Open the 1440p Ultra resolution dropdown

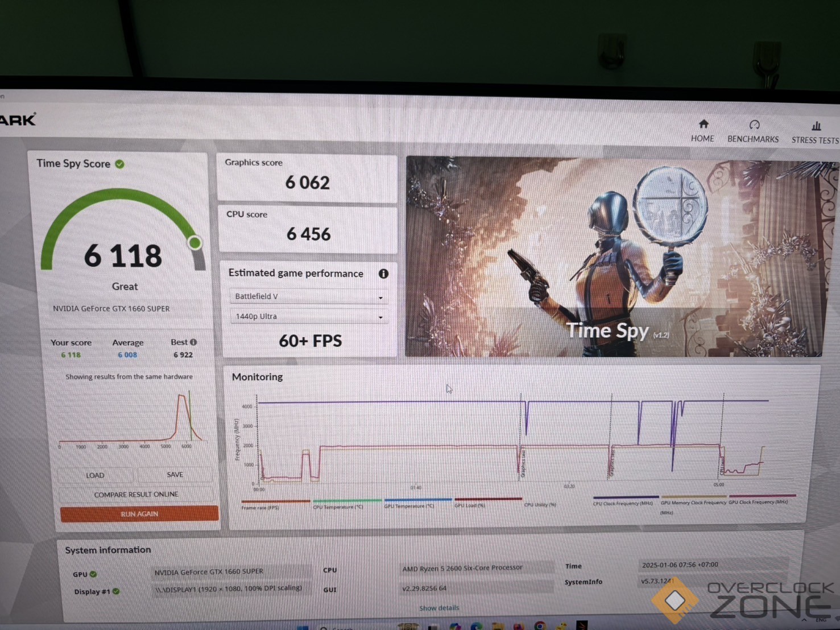click(309, 317)
